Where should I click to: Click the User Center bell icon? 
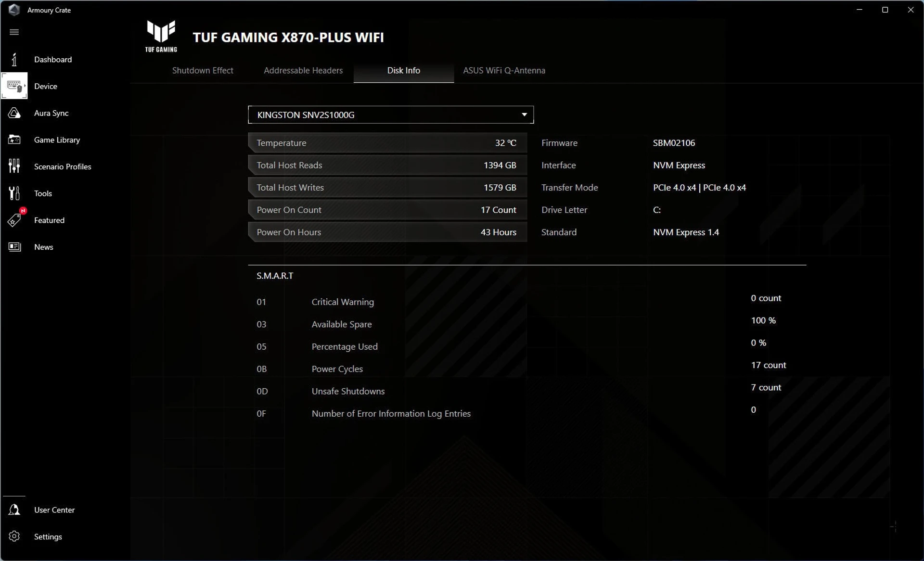pyautogui.click(x=14, y=510)
